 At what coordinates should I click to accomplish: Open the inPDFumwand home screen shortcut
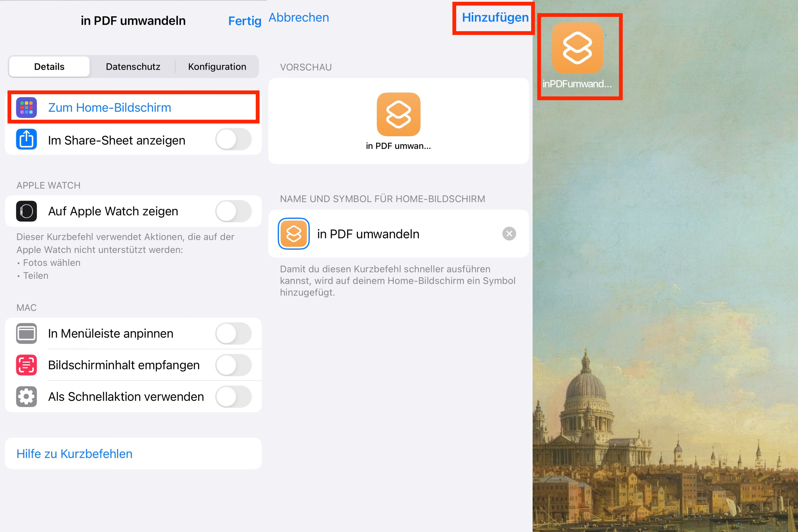[577, 48]
